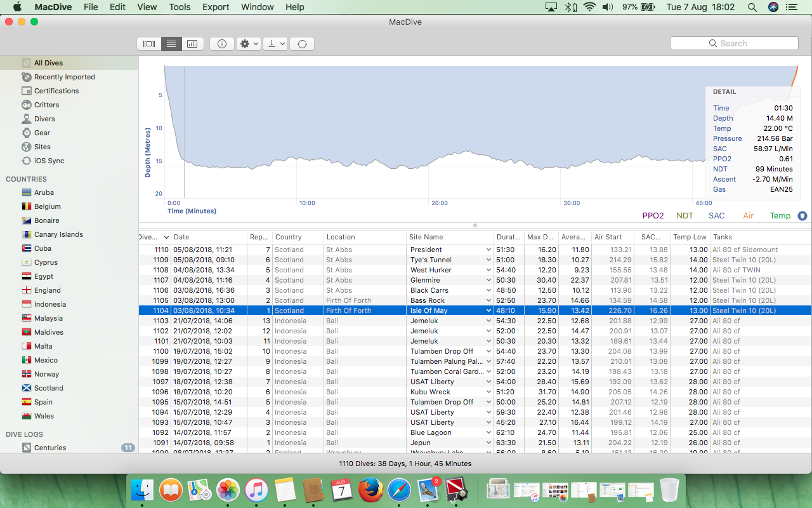Filter dives by Indonesia
This screenshot has height=508, width=812.
point(49,304)
